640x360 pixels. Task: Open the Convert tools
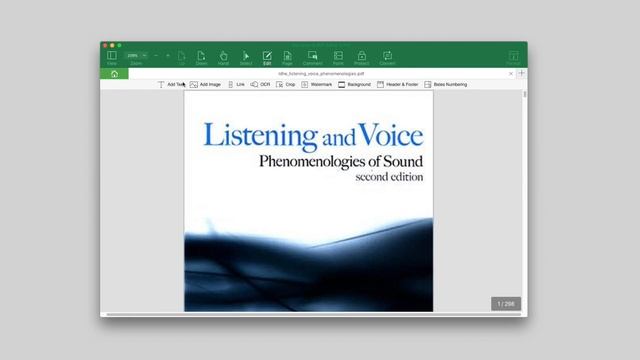pos(387,58)
